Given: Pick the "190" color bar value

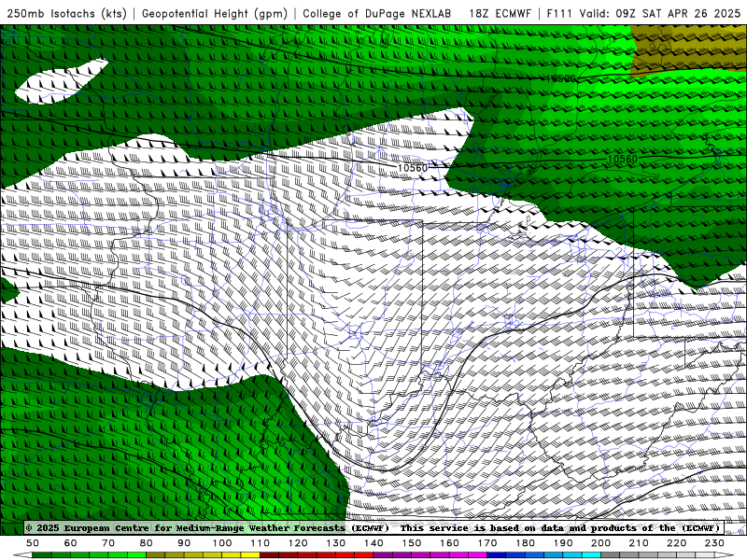Looking at the screenshot, I should [x=563, y=543].
